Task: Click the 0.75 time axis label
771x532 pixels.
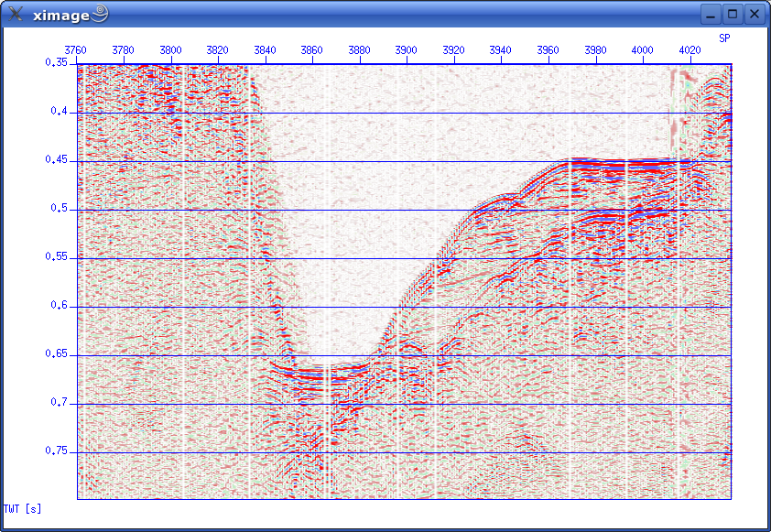Action: tap(57, 451)
